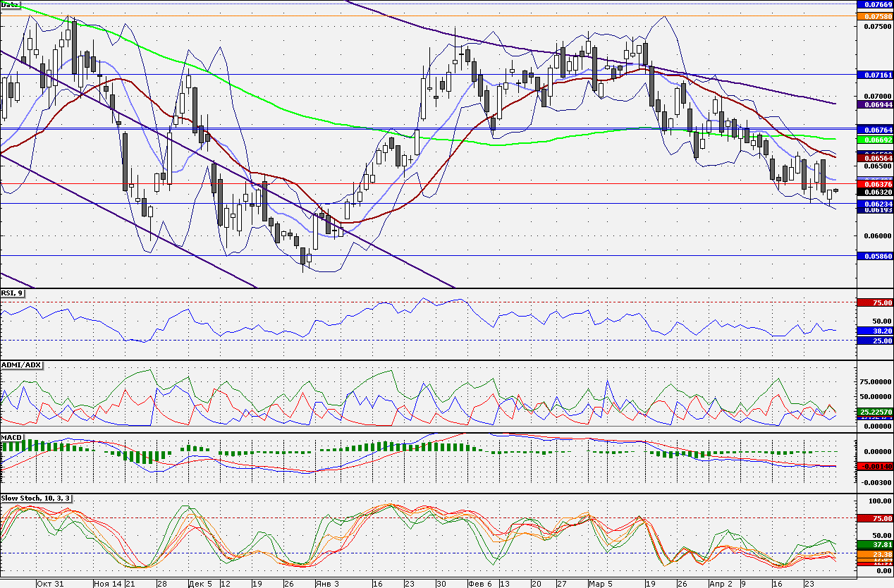Select the RSI 38.20 value tag
This screenshot has height=588, width=894.
coord(875,330)
